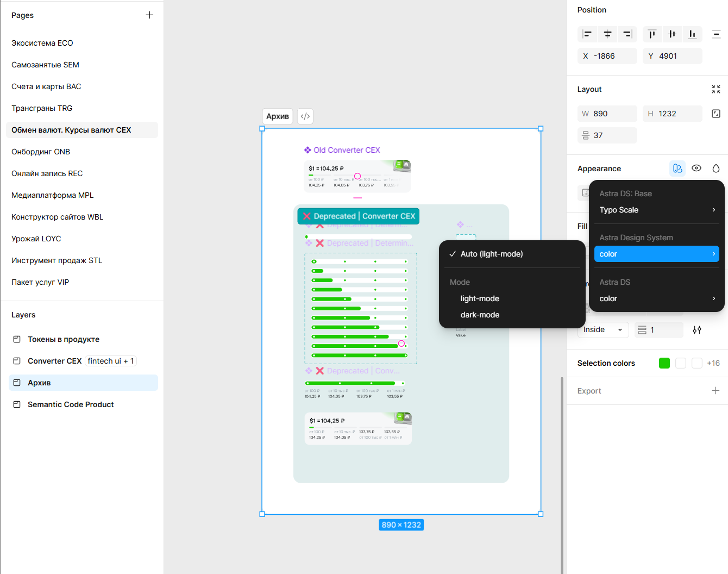Click the opacity droplet icon in Appearance
728x574 pixels.
(716, 169)
